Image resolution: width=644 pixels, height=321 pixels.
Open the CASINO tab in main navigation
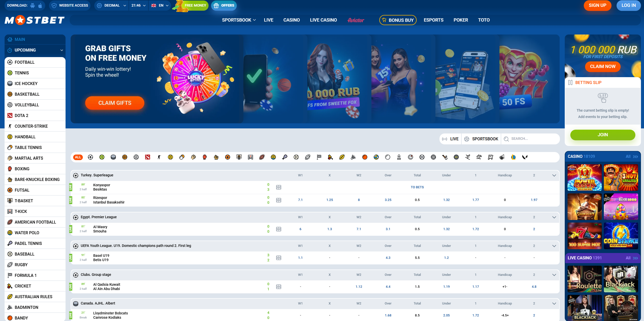(x=291, y=20)
